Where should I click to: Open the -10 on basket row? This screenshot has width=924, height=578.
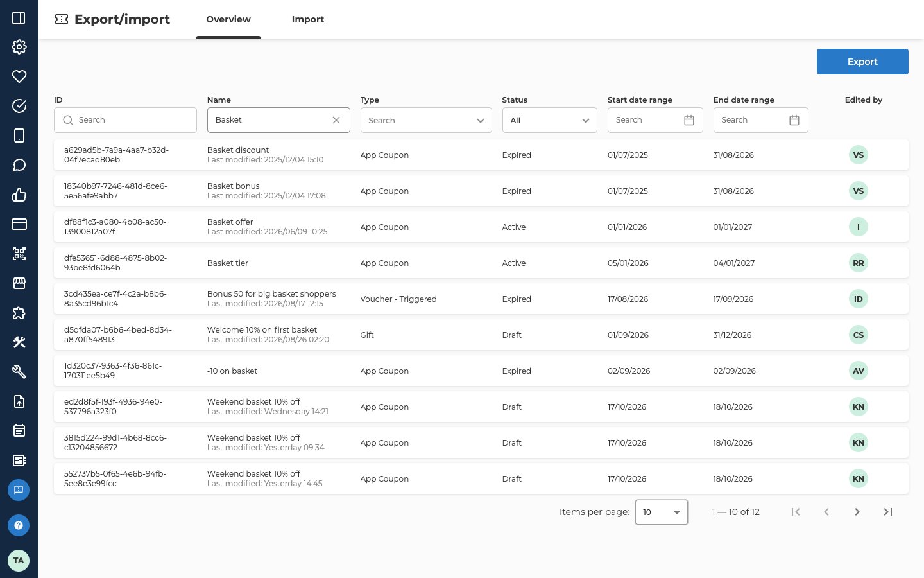point(481,371)
